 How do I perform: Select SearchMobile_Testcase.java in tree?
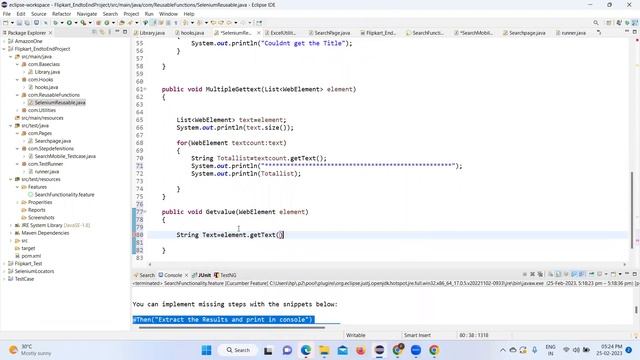65,156
